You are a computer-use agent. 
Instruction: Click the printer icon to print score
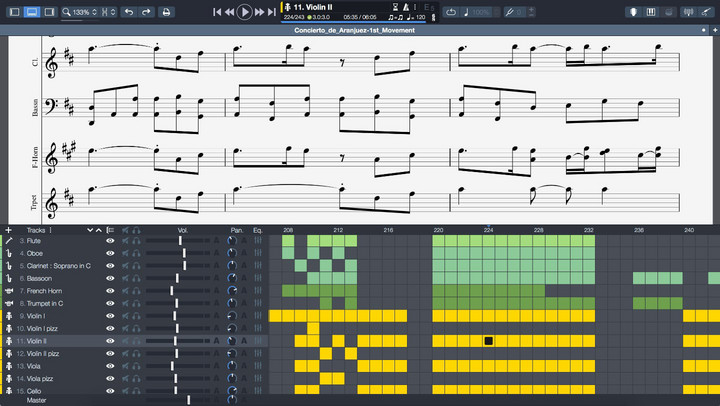pyautogui.click(x=164, y=12)
